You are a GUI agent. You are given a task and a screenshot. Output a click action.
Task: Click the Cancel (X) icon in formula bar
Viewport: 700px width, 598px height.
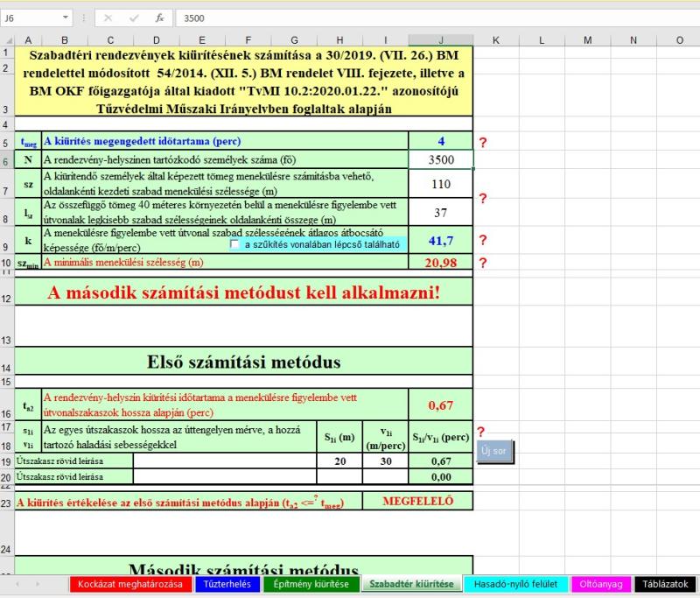tap(108, 18)
